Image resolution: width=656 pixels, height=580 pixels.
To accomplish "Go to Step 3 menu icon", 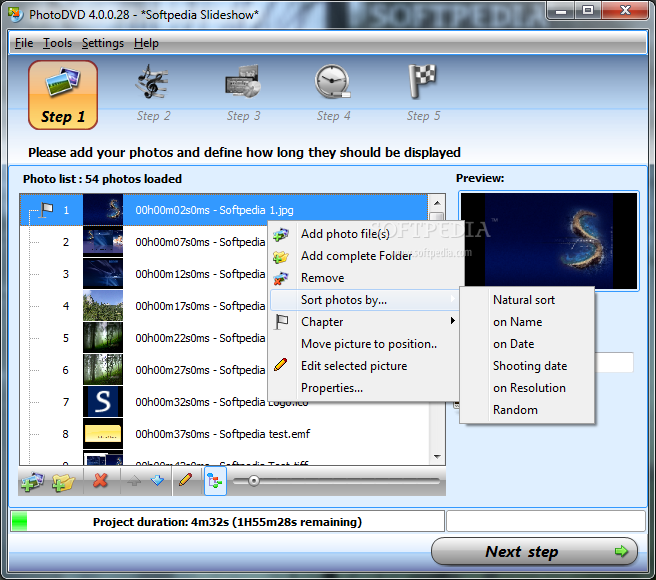I will click(x=243, y=82).
